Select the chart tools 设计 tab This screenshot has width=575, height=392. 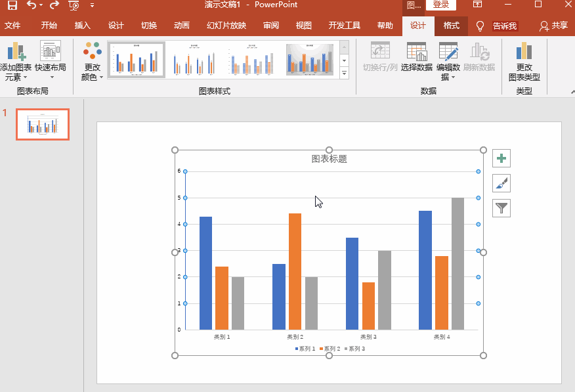coord(418,26)
